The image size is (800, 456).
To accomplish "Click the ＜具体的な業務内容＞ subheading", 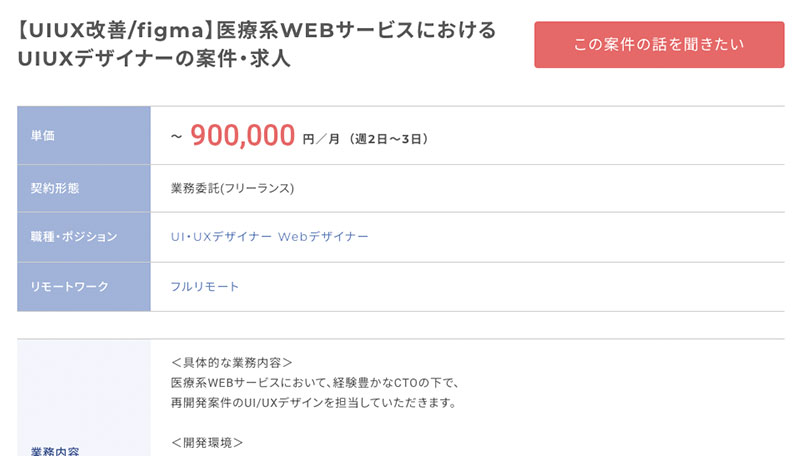I will pyautogui.click(x=232, y=363).
